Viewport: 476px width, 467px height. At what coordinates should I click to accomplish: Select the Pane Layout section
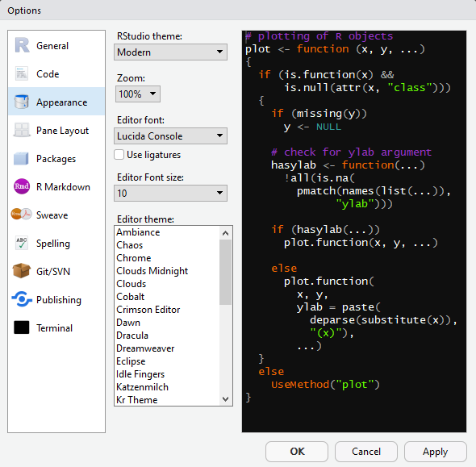point(56,130)
